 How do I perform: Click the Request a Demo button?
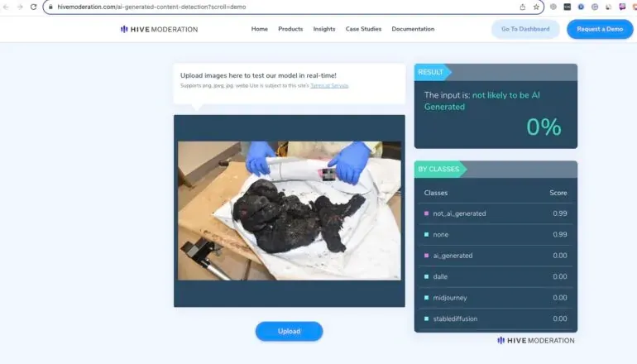(x=600, y=29)
